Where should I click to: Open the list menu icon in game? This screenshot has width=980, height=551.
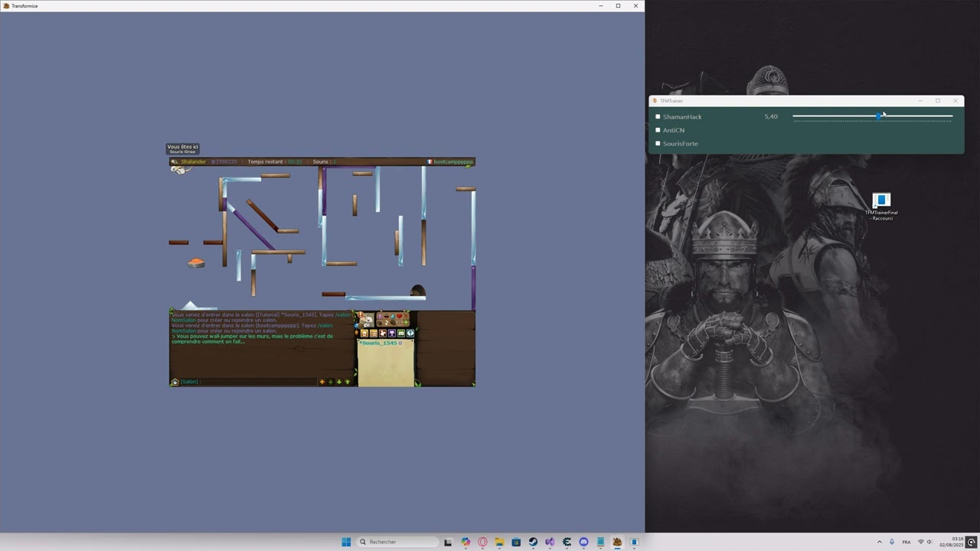pyautogui.click(x=374, y=333)
